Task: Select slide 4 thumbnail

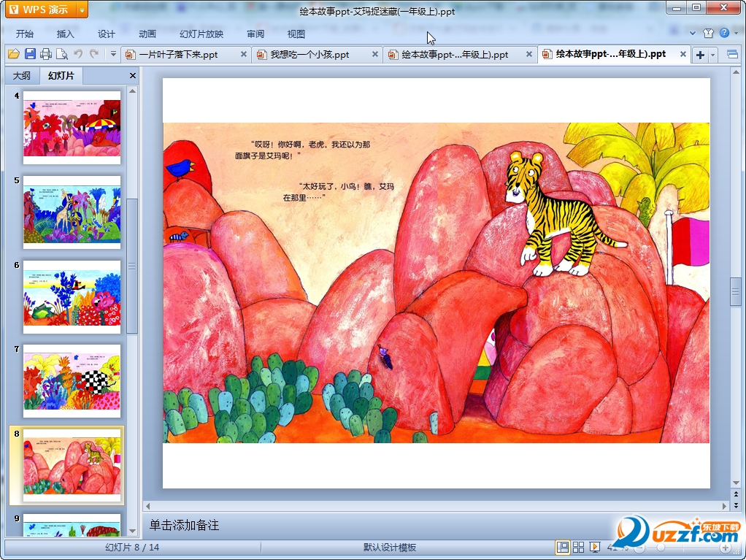Action: coord(72,128)
